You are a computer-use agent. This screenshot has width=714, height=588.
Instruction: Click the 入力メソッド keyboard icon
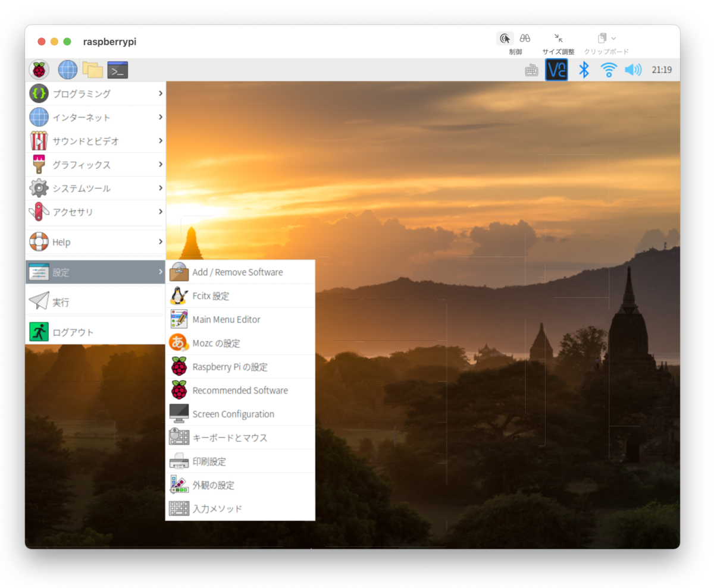(x=179, y=509)
